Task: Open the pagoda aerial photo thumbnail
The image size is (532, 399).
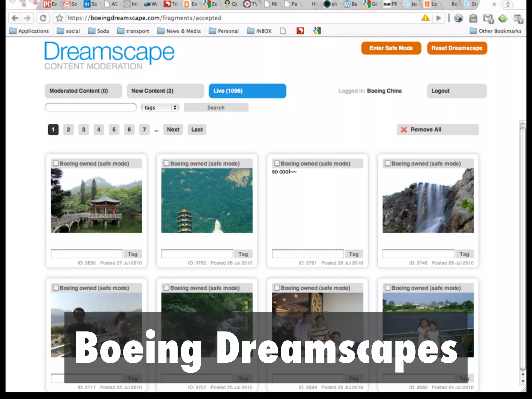Action: point(207,201)
